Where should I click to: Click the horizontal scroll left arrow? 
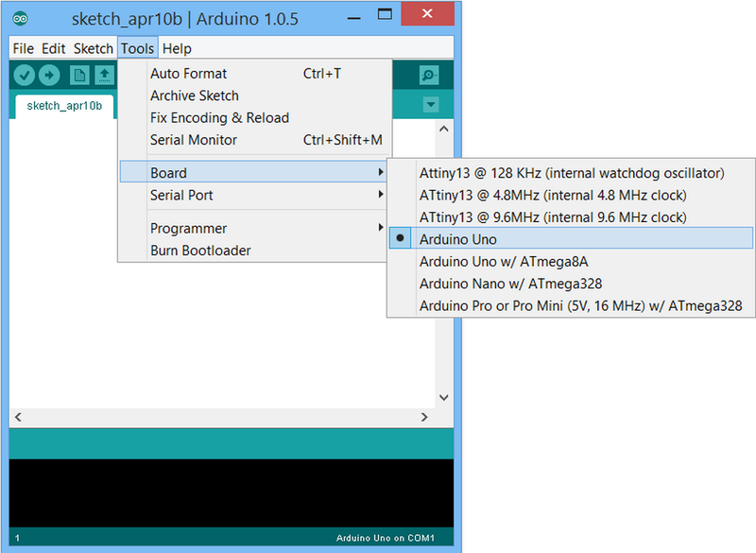(18, 417)
